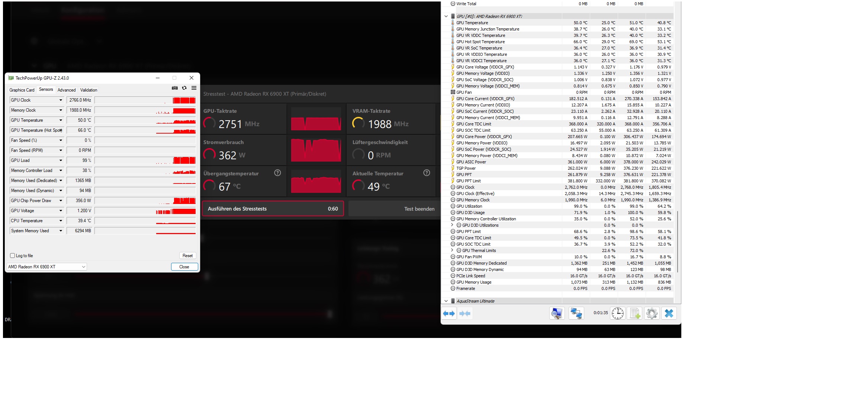Viewport: 868px width, 399px height.
Task: Open Memory Clock sensor dropdown in GPU-Z
Action: [61, 110]
